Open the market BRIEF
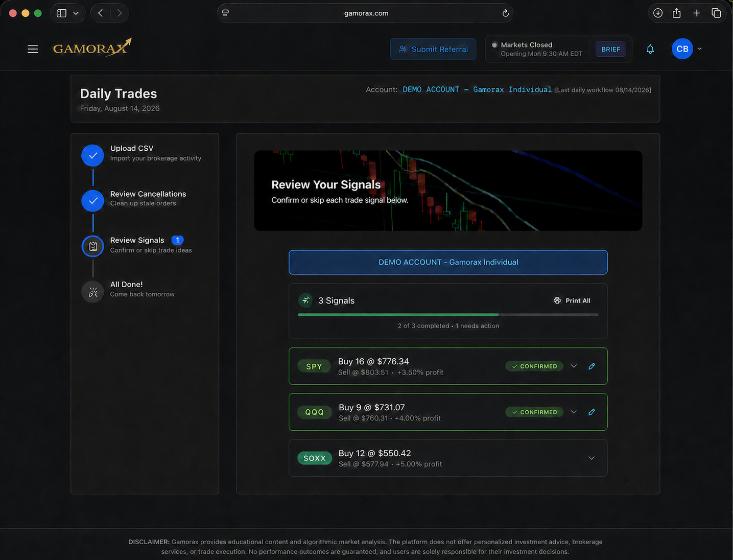 610,49
